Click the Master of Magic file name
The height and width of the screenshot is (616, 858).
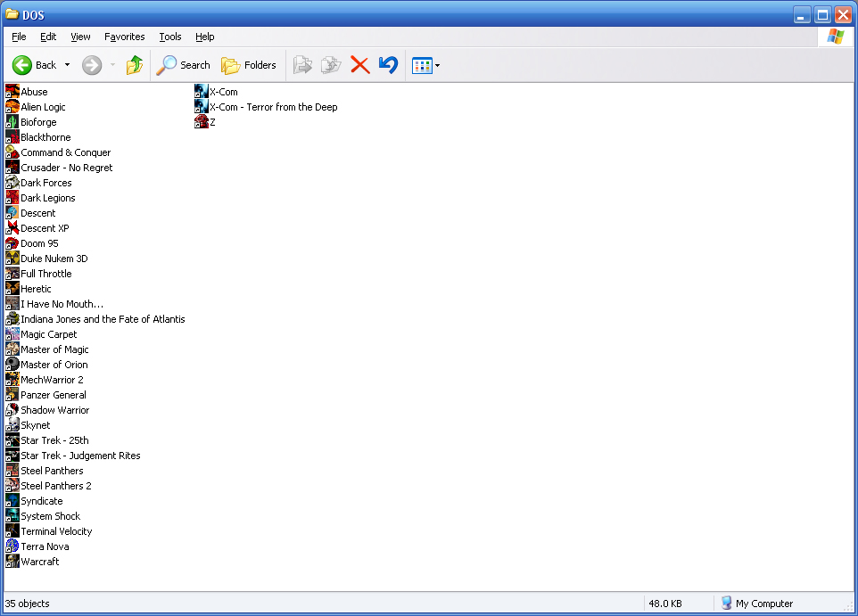pos(54,349)
